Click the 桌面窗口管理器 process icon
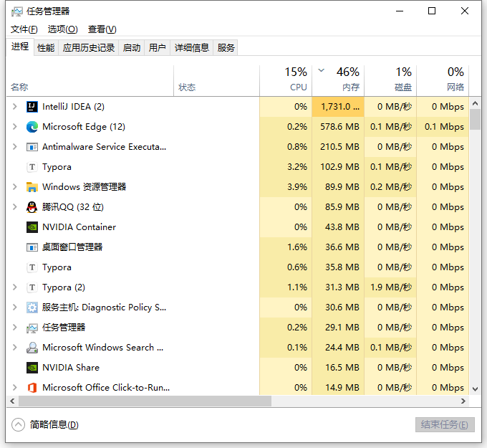 tap(32, 247)
